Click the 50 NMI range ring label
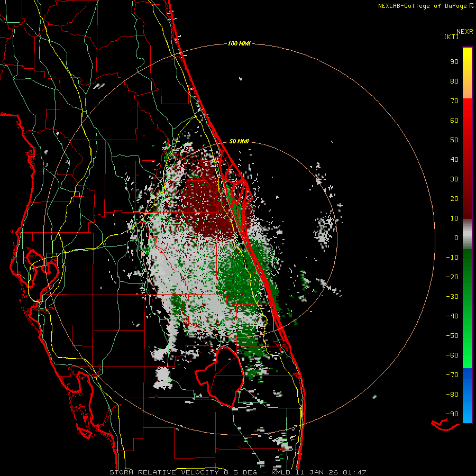The image size is (476, 476). point(239,141)
